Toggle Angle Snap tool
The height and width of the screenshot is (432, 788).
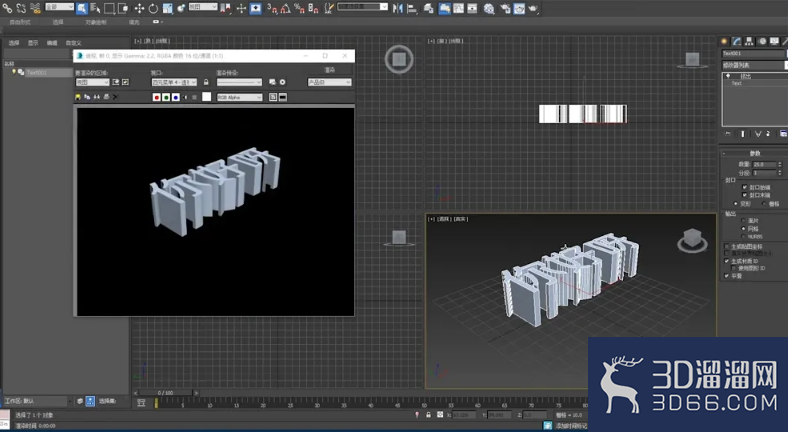[x=285, y=8]
